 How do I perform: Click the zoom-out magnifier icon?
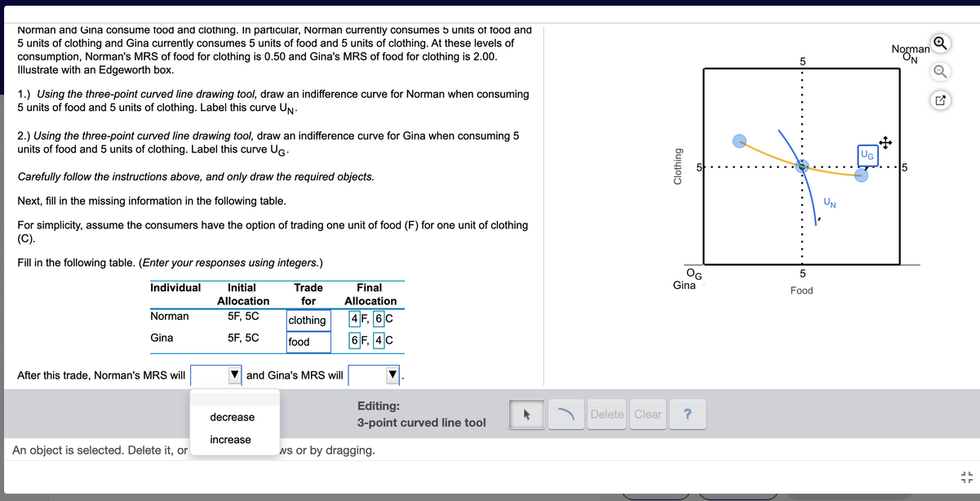pos(940,73)
